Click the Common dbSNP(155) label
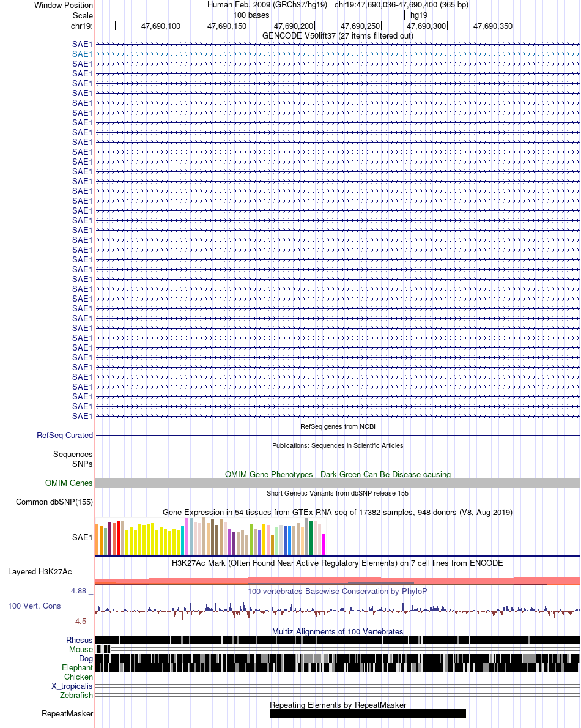Viewport: 581px width, 728px height. (x=54, y=502)
